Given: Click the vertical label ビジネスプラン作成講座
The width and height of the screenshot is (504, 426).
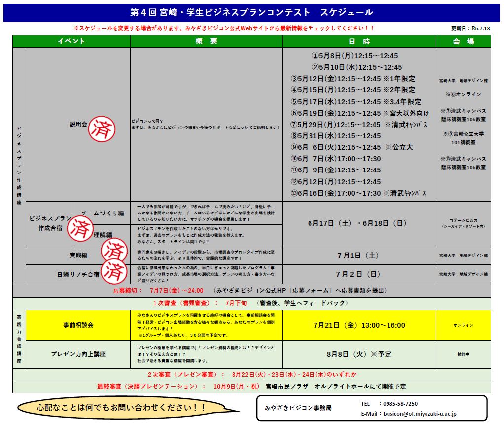Looking at the screenshot, I should (x=19, y=166).
